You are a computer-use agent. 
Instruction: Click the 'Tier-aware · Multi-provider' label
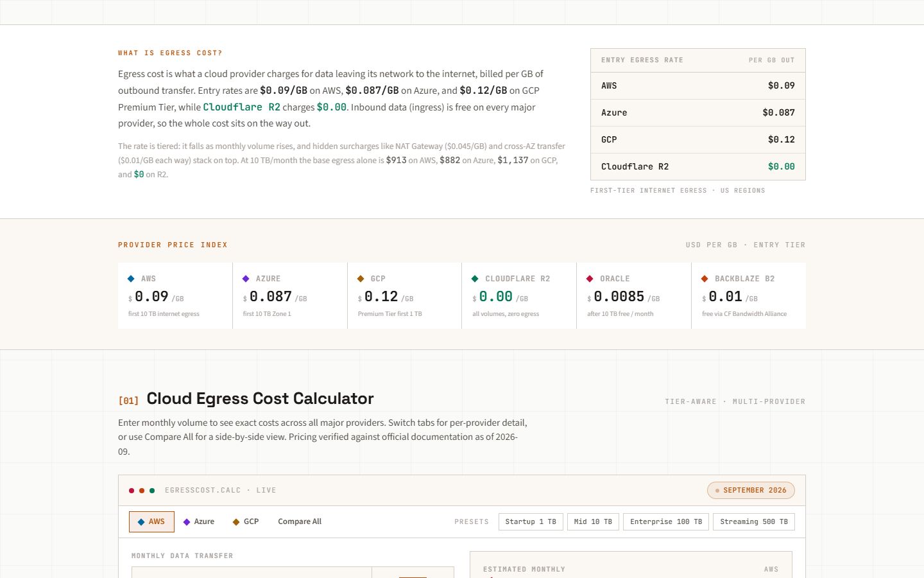tap(735, 402)
